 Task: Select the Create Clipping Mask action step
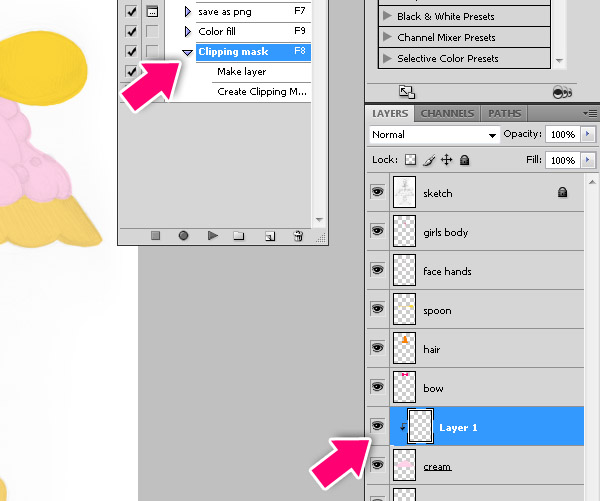[x=262, y=92]
